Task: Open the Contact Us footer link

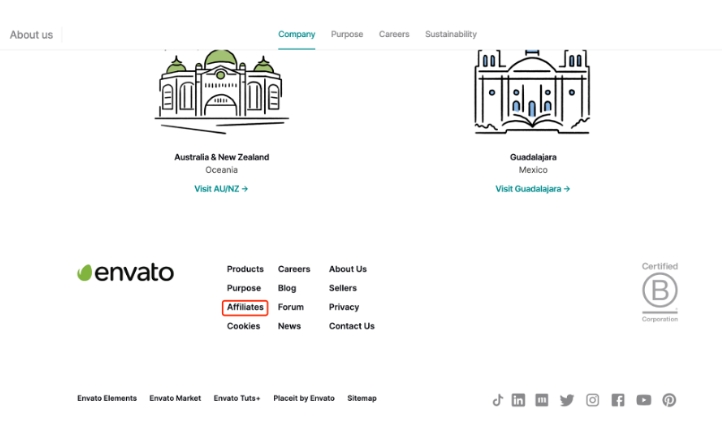Action: click(x=351, y=326)
